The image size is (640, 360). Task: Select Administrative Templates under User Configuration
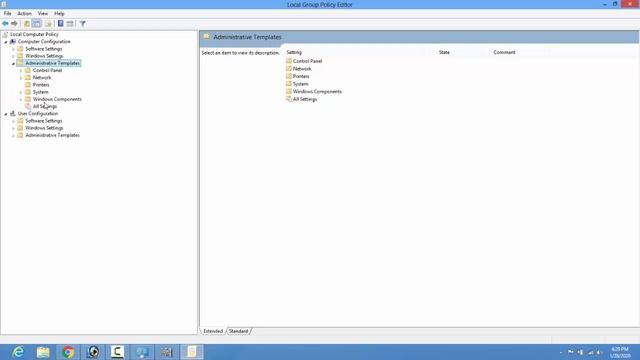click(x=53, y=135)
